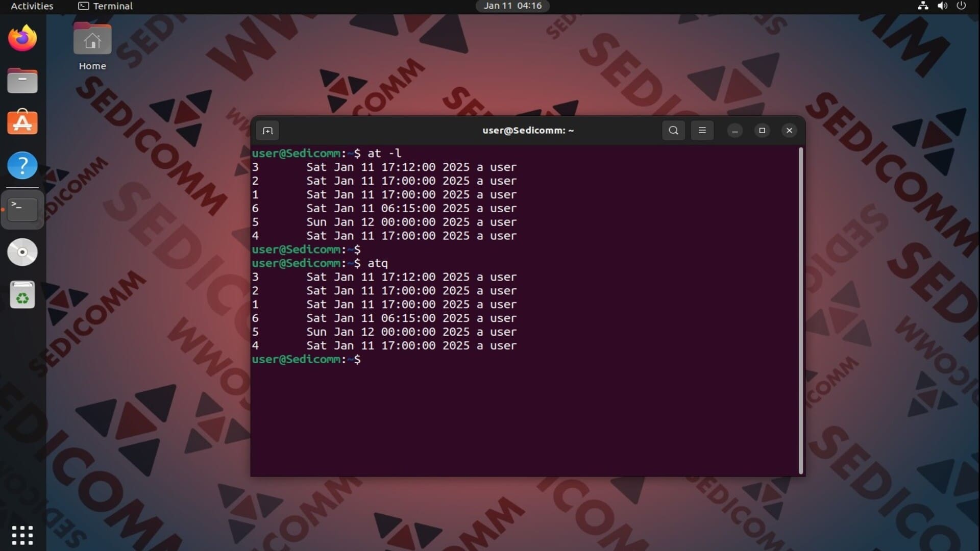Launch Firefox from the dock
Image resolution: width=980 pixels, height=551 pixels.
click(22, 38)
